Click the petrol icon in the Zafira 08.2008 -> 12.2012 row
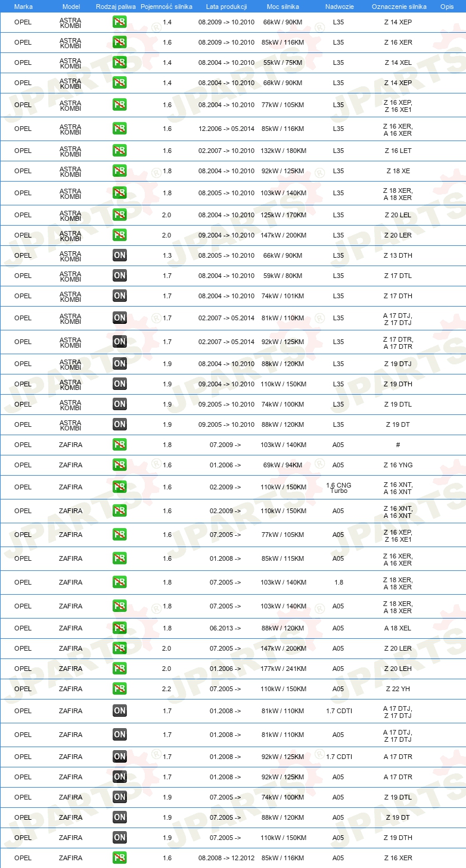The width and height of the screenshot is (466, 868). click(x=120, y=858)
